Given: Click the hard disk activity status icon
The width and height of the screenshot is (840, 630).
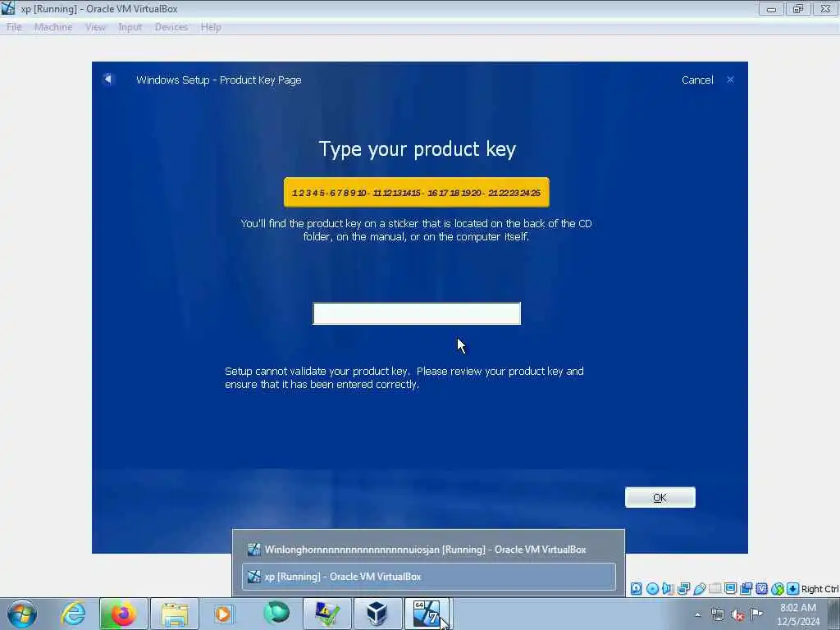Looking at the screenshot, I should [636, 589].
